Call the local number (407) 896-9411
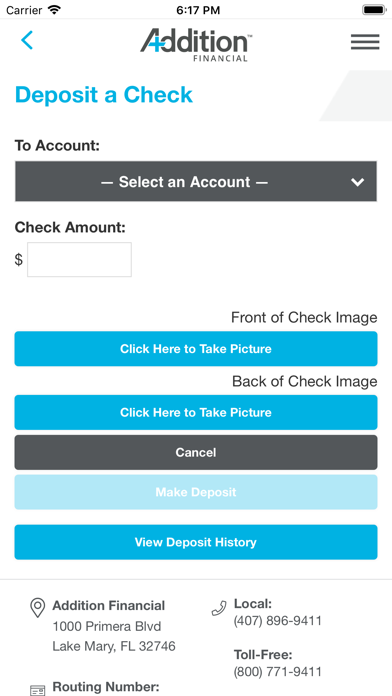The height and width of the screenshot is (696, 392). click(x=278, y=621)
